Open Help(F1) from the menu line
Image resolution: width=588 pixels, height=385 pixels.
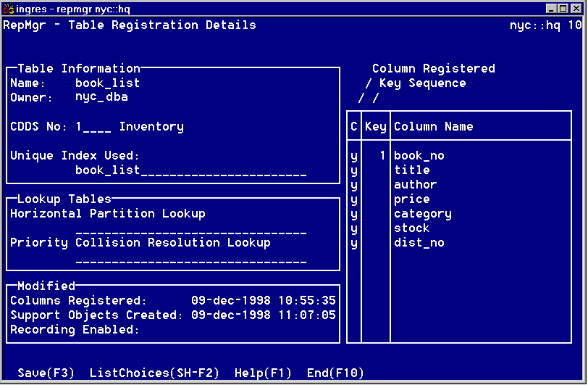[x=263, y=373]
